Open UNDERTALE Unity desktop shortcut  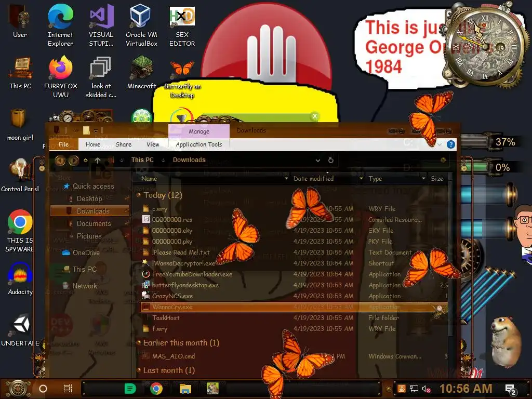[x=20, y=330]
